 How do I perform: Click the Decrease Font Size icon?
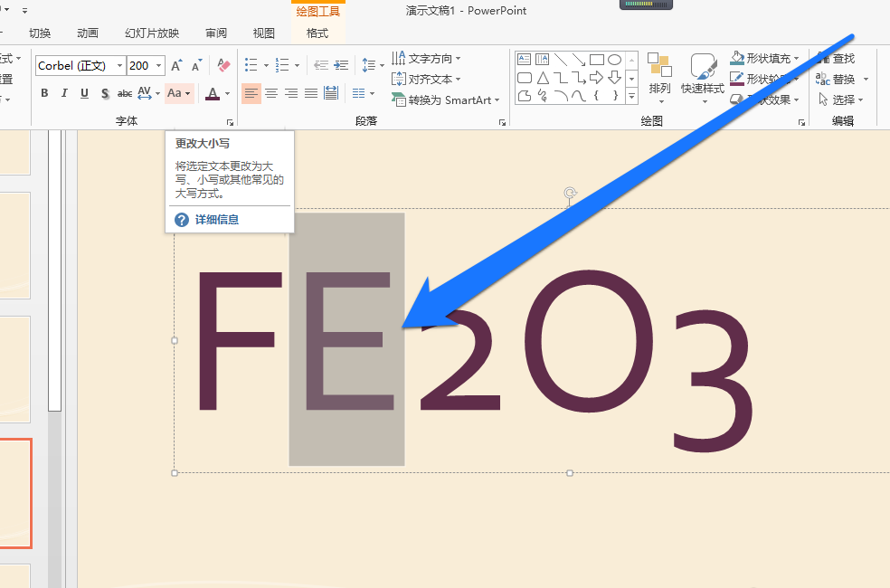[196, 65]
